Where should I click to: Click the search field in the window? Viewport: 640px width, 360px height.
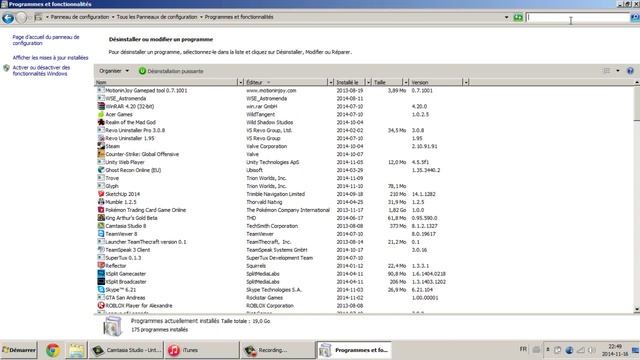click(x=578, y=17)
